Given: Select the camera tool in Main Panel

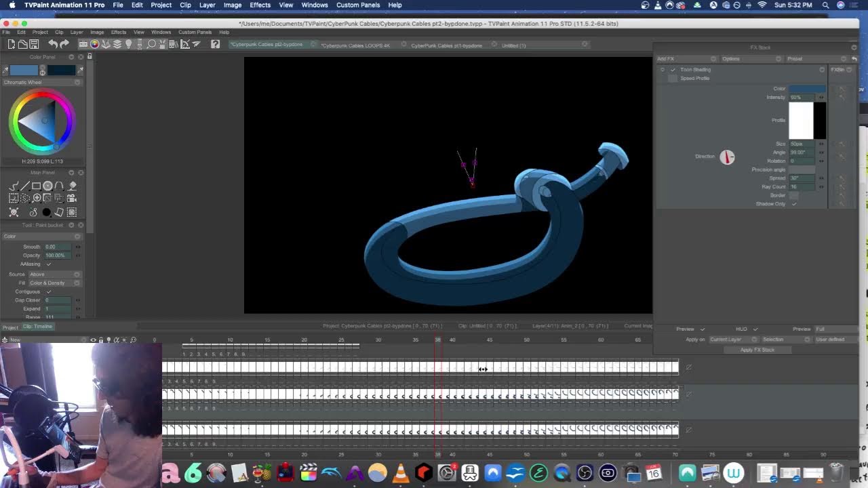Looking at the screenshot, I should (x=72, y=198).
